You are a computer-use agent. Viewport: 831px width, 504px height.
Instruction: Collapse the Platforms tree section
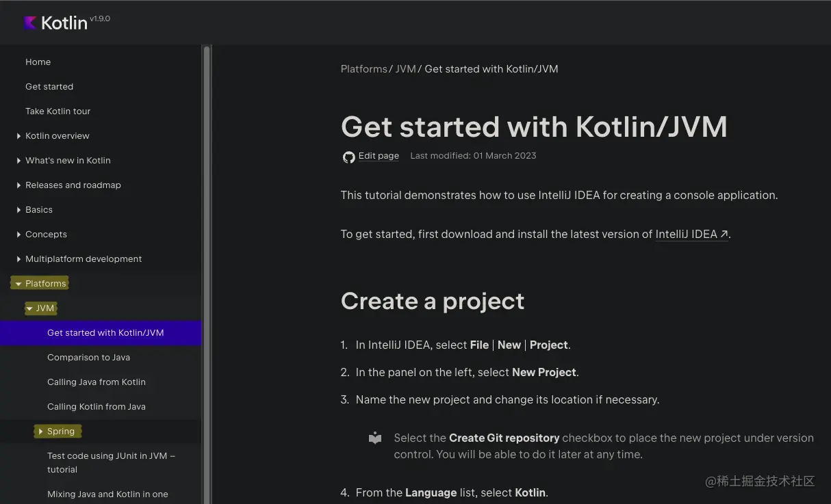18,284
